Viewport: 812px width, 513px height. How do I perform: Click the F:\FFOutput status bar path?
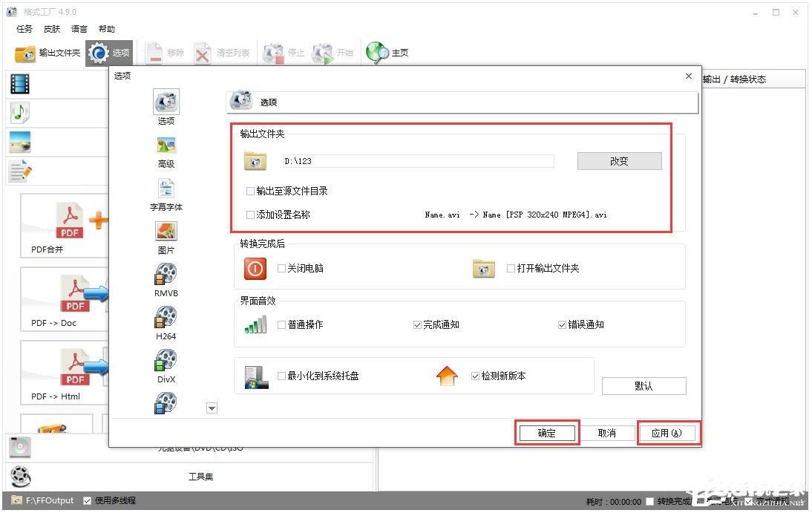(50, 500)
